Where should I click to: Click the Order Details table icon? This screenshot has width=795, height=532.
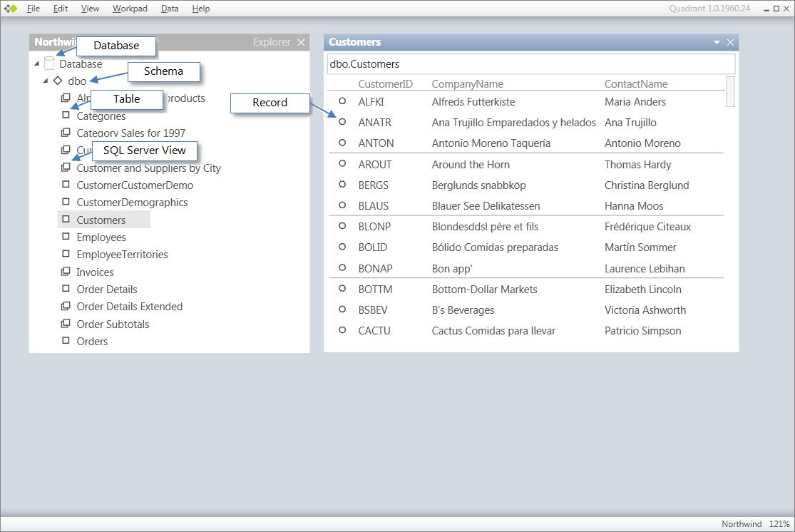tap(66, 289)
